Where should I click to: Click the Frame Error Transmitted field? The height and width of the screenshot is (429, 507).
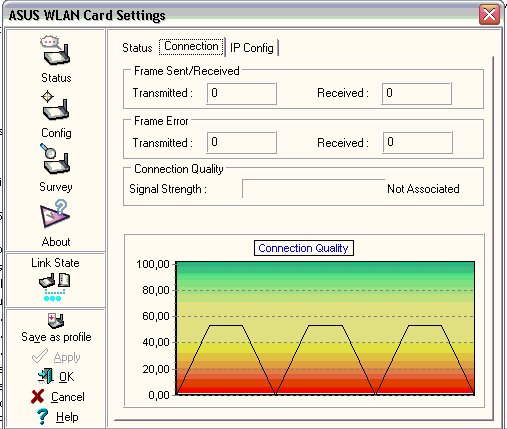[x=242, y=142]
